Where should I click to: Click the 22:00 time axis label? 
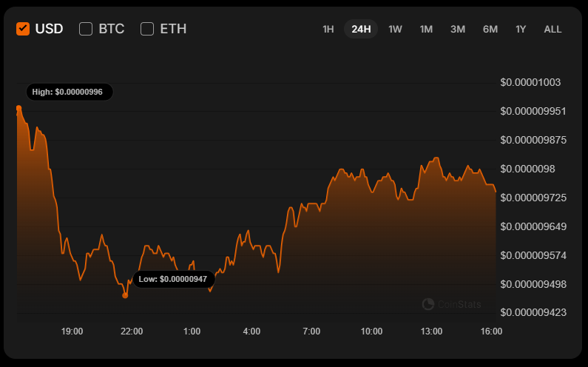(132, 331)
